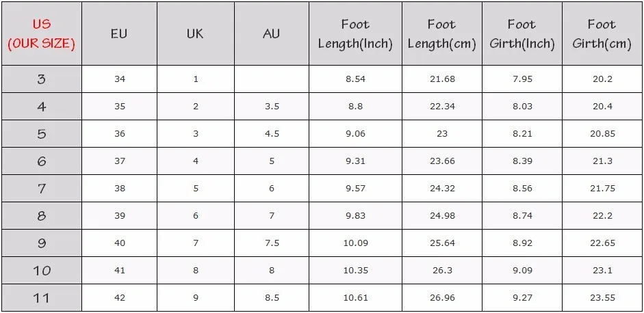The width and height of the screenshot is (644, 313).
Task: Select the EU 41 cell
Action: point(120,271)
